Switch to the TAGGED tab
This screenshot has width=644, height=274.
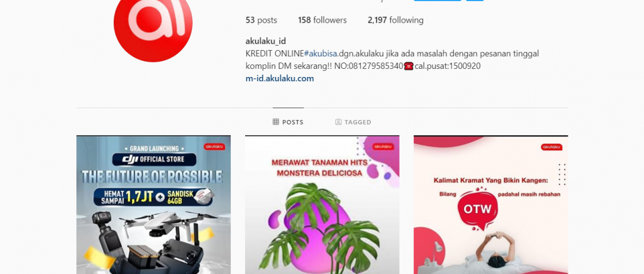[353, 122]
